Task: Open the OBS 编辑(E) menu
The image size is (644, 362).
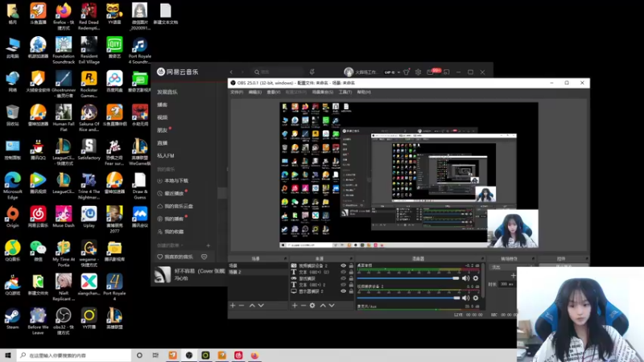Action: (254, 93)
